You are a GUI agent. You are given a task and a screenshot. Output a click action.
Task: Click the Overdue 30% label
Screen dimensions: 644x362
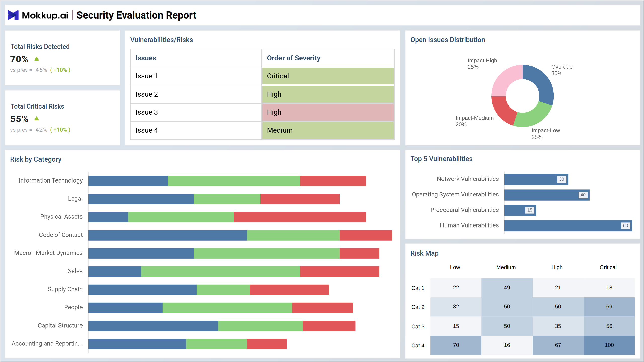pyautogui.click(x=562, y=70)
